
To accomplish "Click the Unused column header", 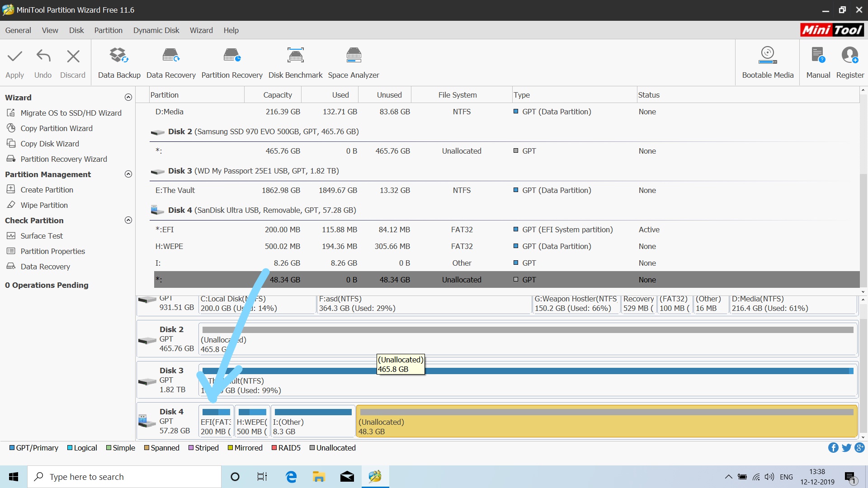I will click(385, 95).
